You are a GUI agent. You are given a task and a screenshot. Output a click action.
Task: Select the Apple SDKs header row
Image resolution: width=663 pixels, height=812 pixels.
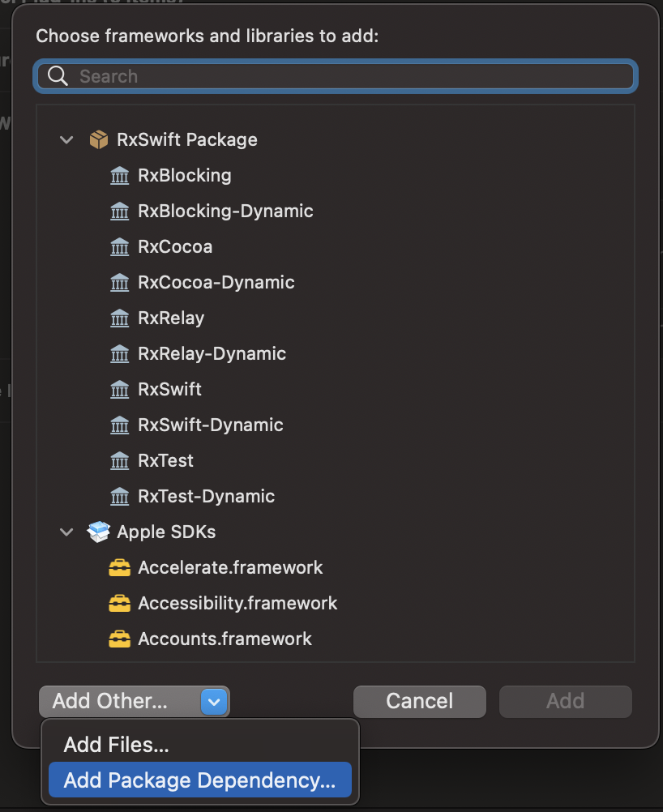pos(336,532)
